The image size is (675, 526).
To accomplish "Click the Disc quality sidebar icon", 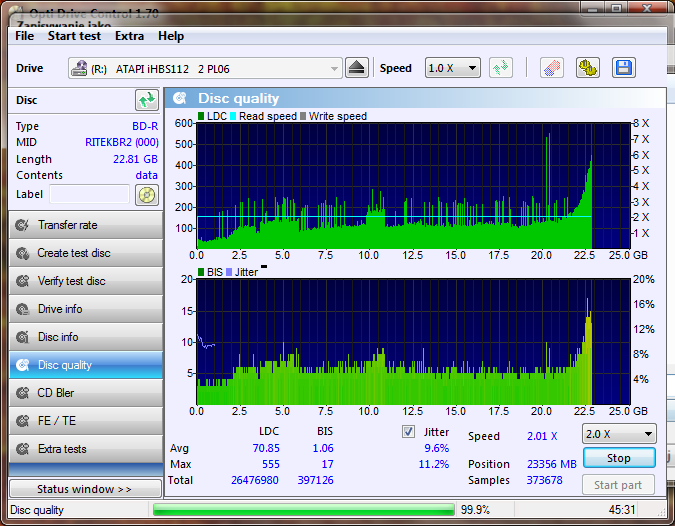I will [22, 365].
